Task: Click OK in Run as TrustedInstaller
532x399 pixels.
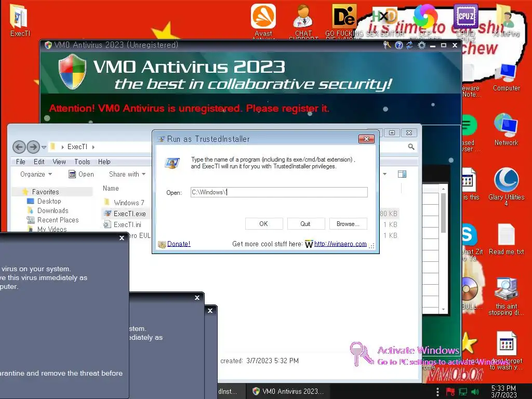Action: (x=263, y=223)
